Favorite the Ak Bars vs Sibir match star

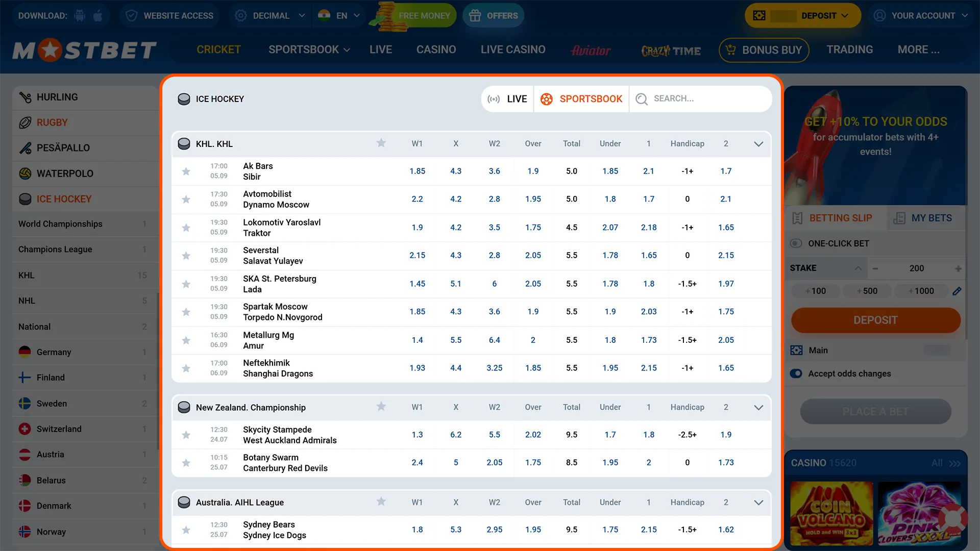(186, 171)
